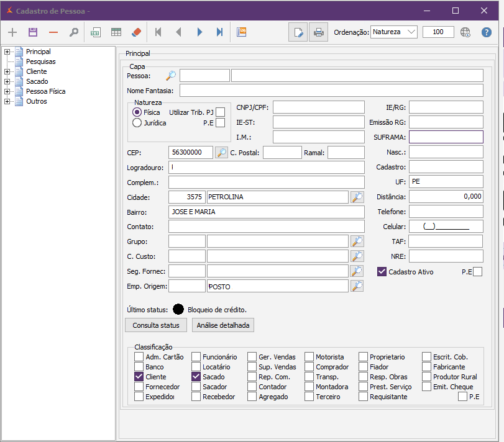Save record with the floppy disk icon
This screenshot has width=504, height=442.
point(33,32)
